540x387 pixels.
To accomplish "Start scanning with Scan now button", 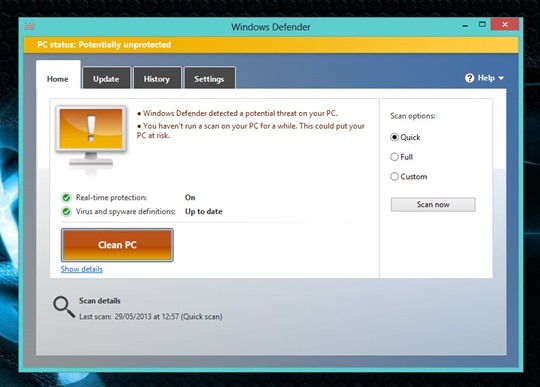I will pyautogui.click(x=433, y=205).
